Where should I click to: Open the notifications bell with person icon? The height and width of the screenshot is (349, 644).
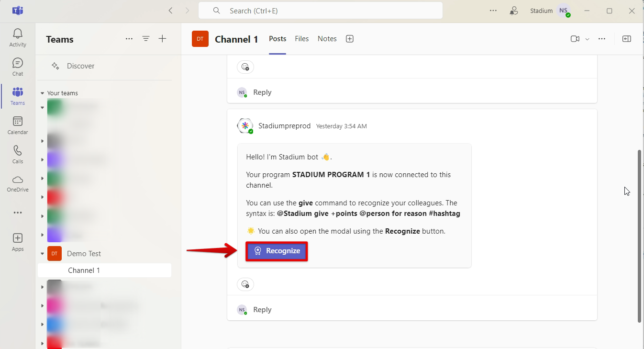coord(514,11)
